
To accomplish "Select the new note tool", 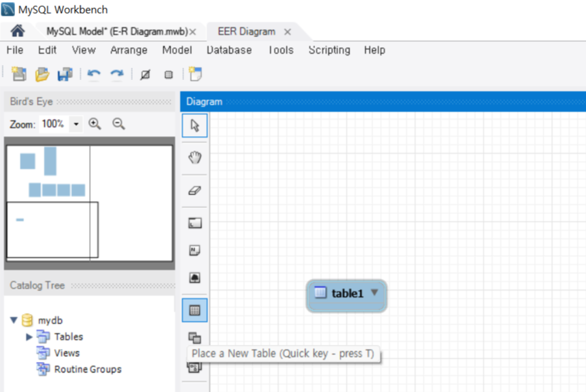I will pos(194,250).
